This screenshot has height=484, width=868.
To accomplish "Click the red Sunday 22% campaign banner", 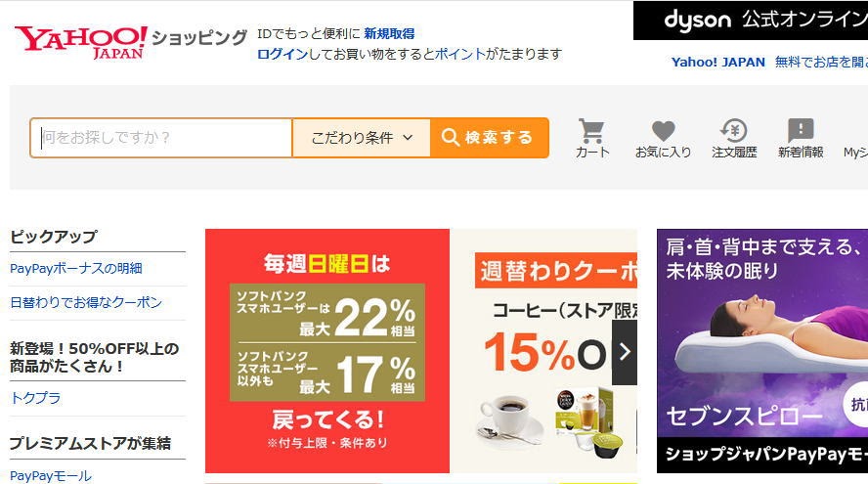I will (x=327, y=351).
